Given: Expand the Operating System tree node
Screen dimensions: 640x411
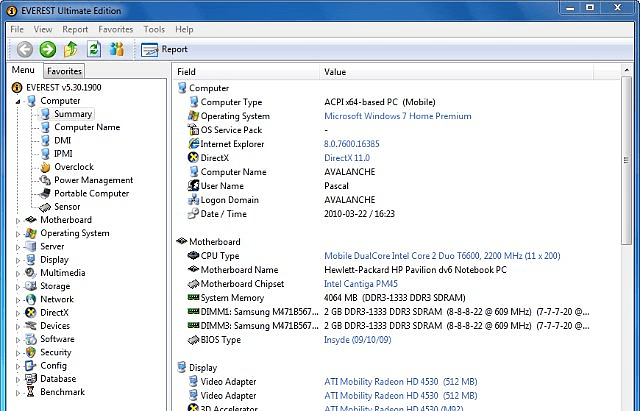Looking at the screenshot, I should tap(17, 233).
